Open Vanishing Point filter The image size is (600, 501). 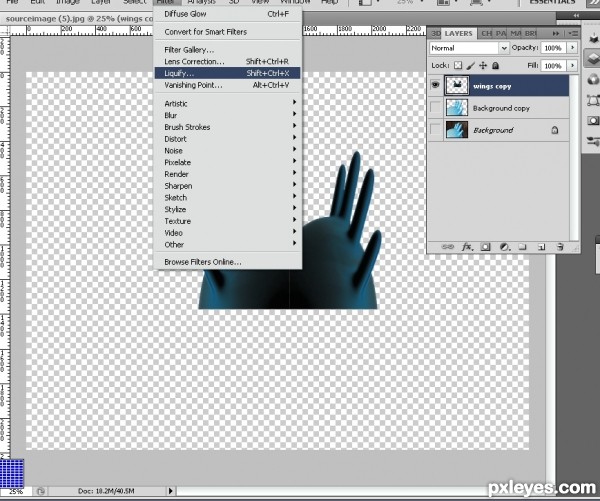pyautogui.click(x=227, y=85)
